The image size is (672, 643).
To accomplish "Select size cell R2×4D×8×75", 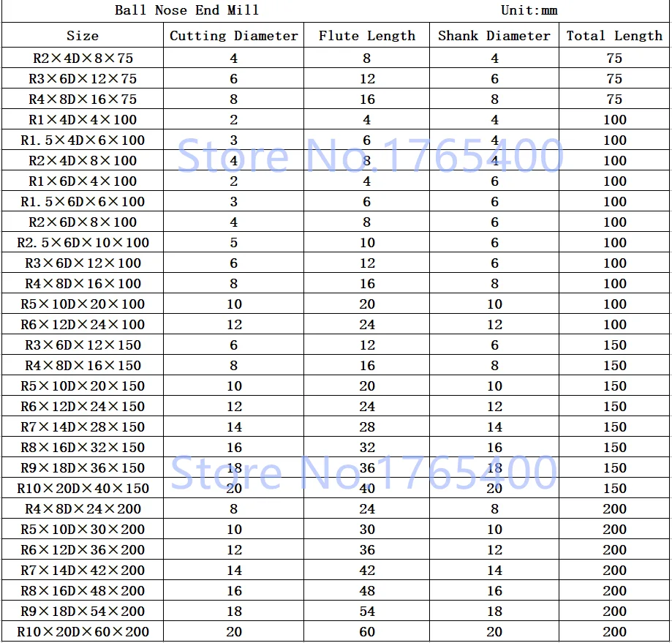I will click(x=83, y=58).
